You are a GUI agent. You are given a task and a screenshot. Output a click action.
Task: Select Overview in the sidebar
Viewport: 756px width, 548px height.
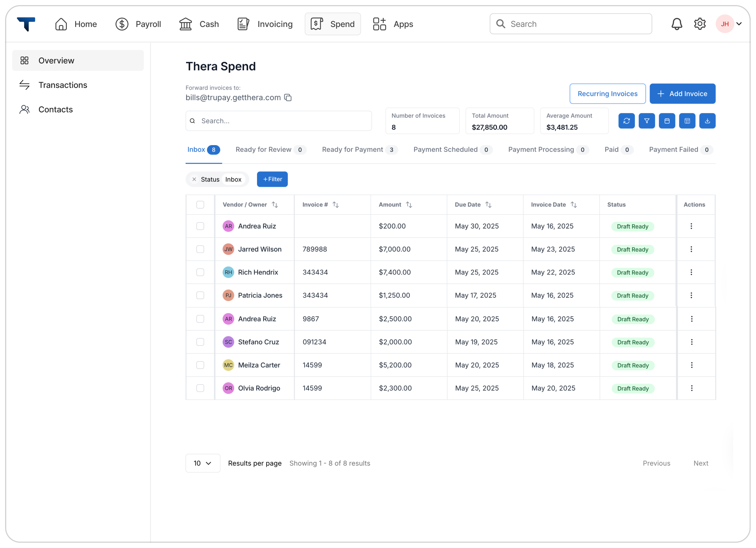pos(78,60)
